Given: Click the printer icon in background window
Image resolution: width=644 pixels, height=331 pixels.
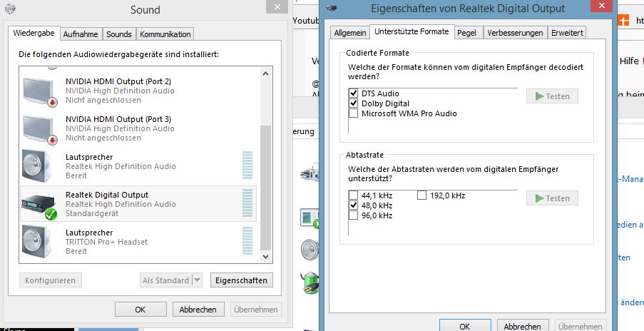Looking at the screenshot, I should click(x=310, y=173).
